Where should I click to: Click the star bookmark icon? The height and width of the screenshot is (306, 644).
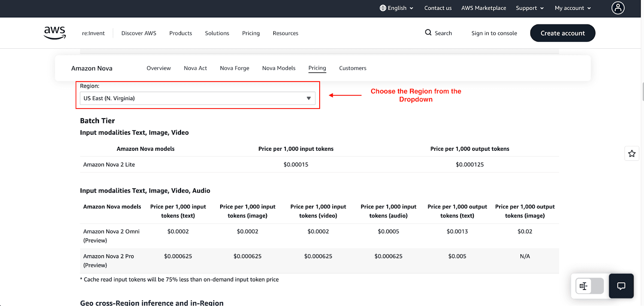click(632, 153)
